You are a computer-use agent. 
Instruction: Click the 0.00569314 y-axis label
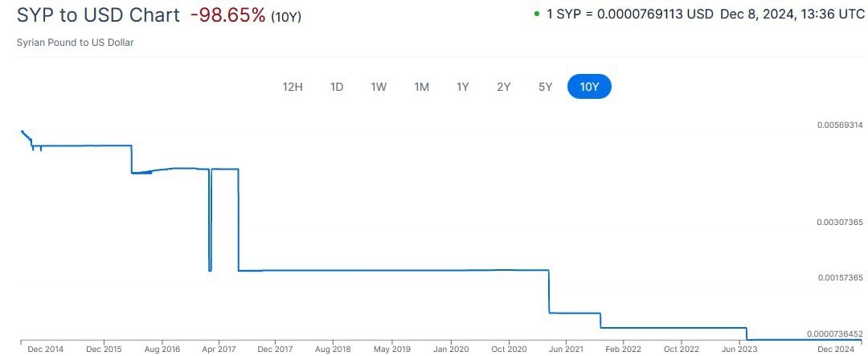click(840, 125)
